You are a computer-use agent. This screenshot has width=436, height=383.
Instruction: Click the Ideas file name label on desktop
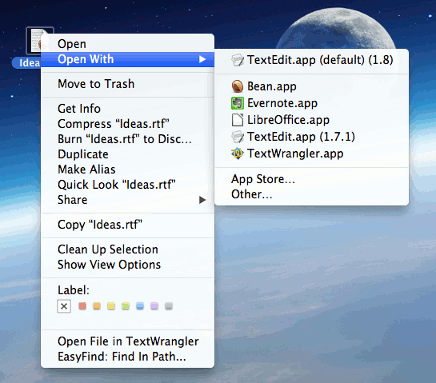click(27, 63)
